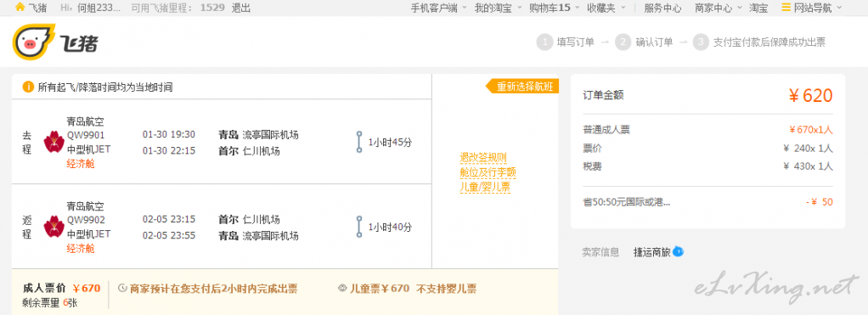Click arrival time 01-30 22:15

(x=169, y=150)
